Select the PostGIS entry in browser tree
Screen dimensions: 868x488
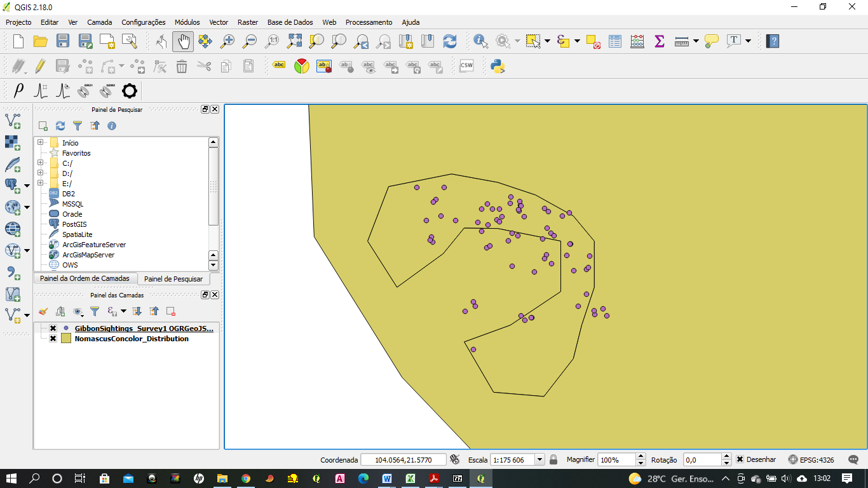[74, 224]
